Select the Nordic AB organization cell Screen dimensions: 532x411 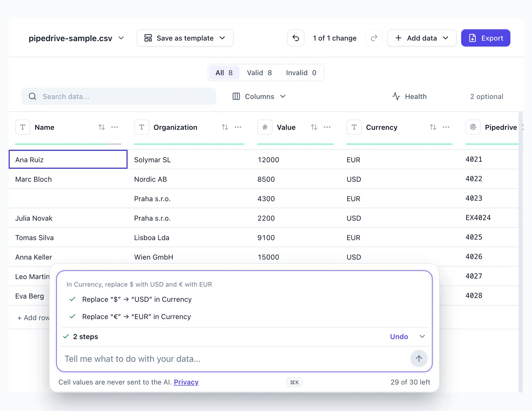point(189,179)
